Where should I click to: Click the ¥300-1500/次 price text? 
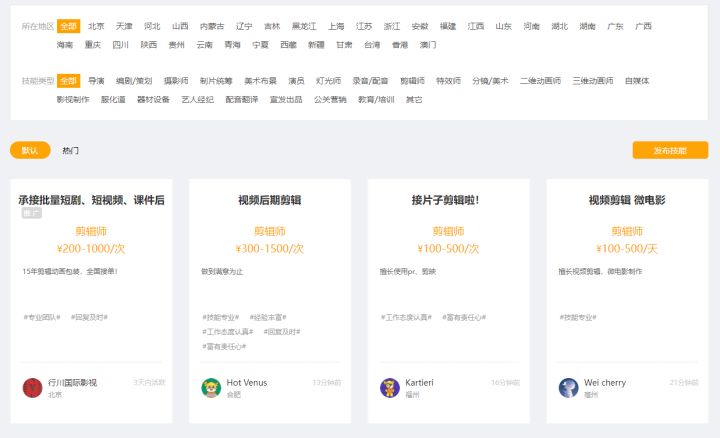[x=270, y=248]
